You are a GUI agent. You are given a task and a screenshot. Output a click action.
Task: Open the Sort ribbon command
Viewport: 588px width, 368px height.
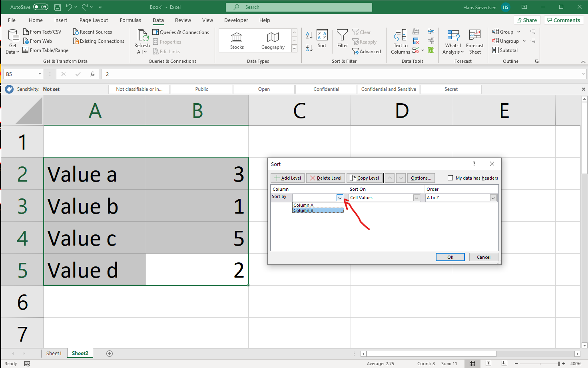(x=322, y=39)
